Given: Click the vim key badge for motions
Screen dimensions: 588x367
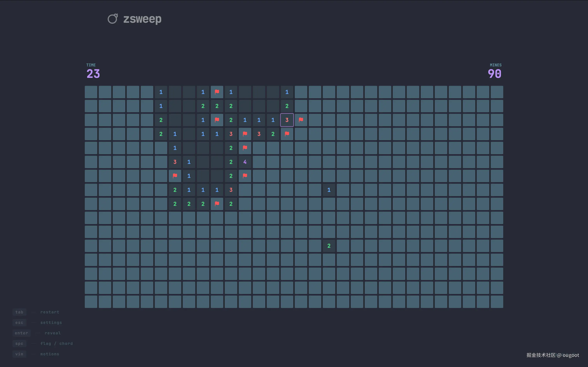Looking at the screenshot, I should pos(19,354).
